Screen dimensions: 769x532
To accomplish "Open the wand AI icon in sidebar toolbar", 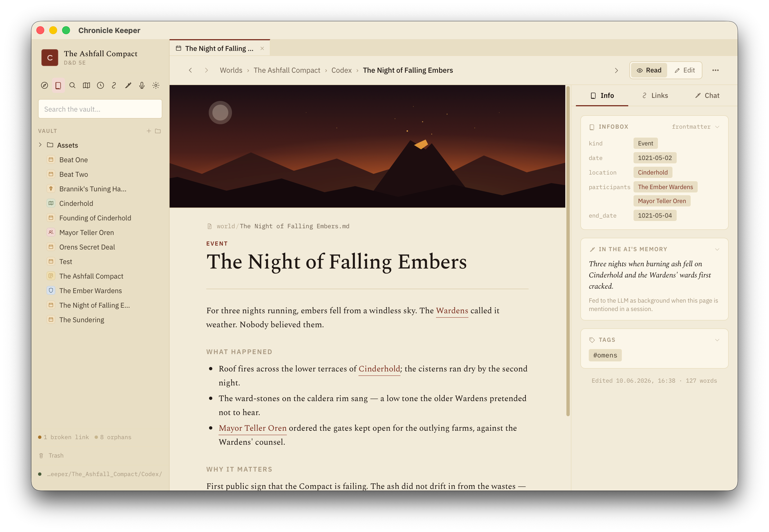I will point(128,85).
